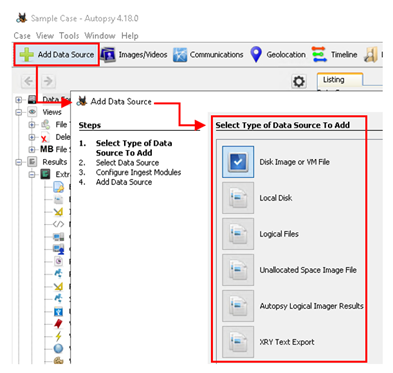
Task: Click the forward navigation arrow
Action: 48,81
